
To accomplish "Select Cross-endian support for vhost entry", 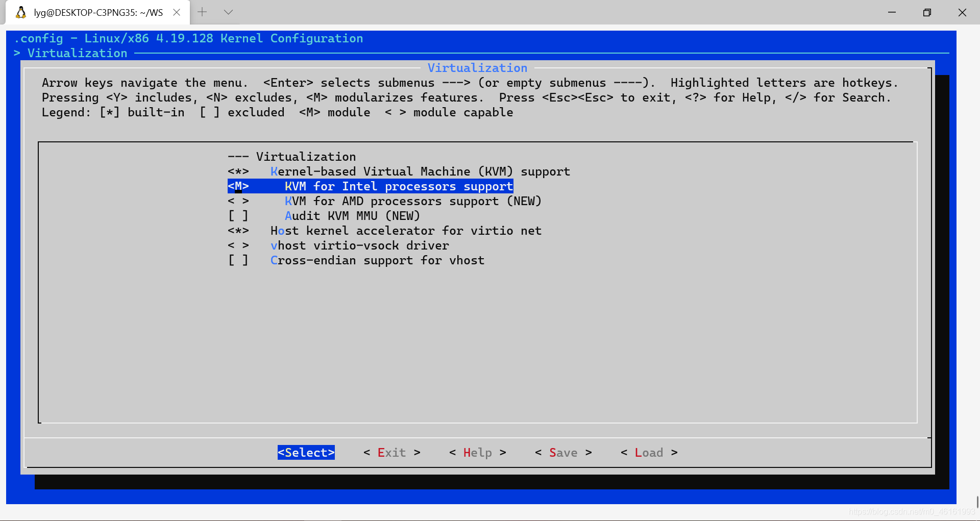I will (377, 260).
